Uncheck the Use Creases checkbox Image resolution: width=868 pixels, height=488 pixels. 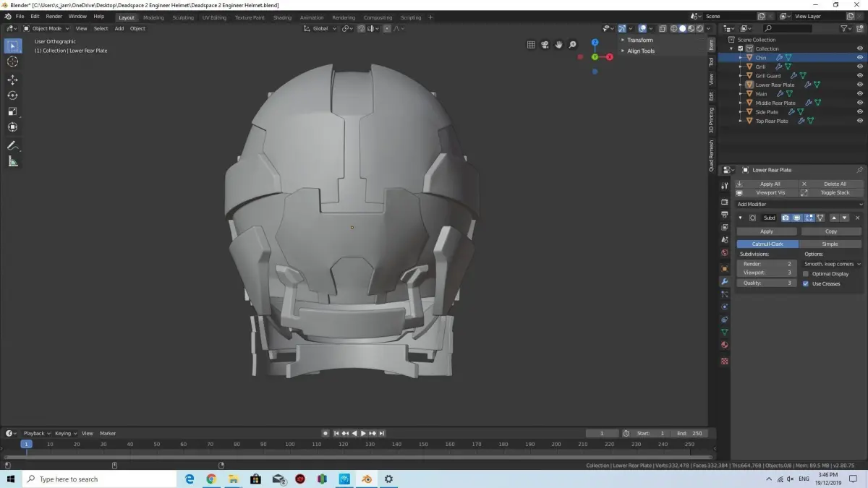(x=806, y=283)
